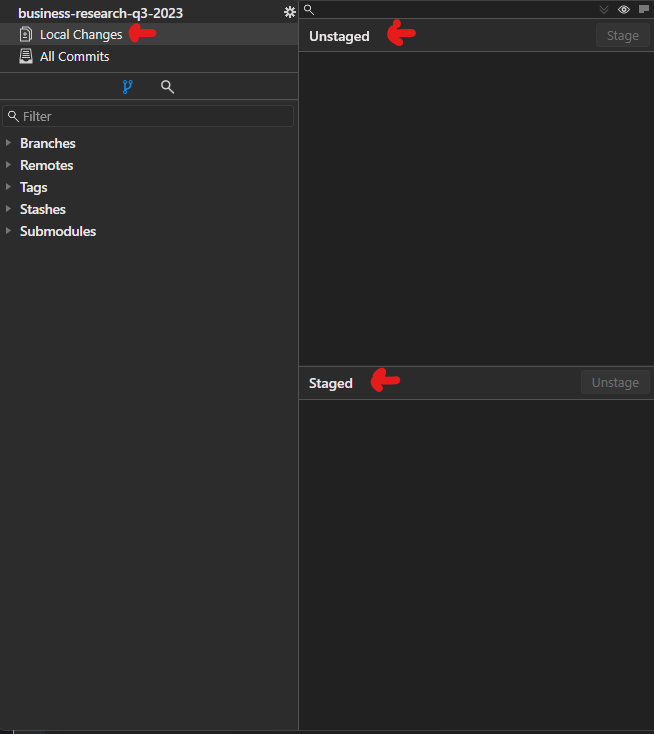Open the All Commits view
The height and width of the screenshot is (734, 654).
point(149,56)
